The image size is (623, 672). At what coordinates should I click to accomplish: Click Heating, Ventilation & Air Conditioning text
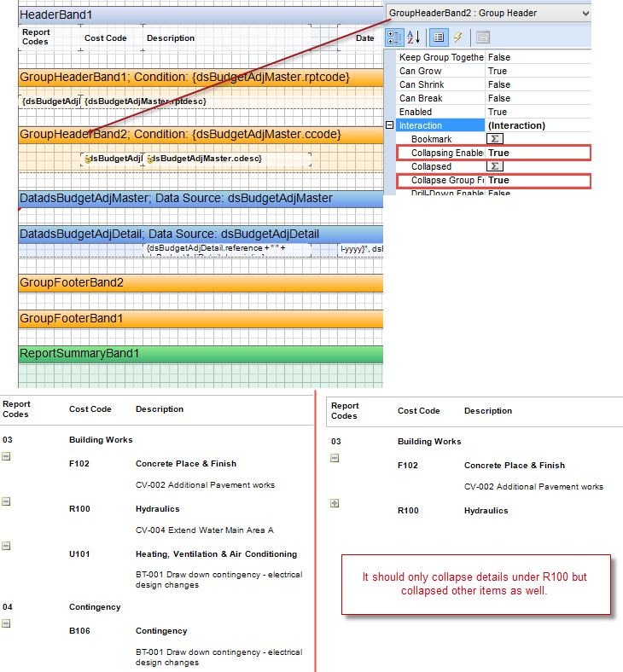pos(216,553)
